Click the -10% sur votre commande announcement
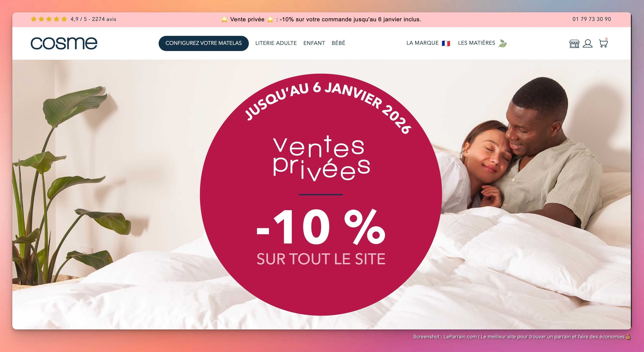This screenshot has width=644, height=352. click(x=350, y=19)
